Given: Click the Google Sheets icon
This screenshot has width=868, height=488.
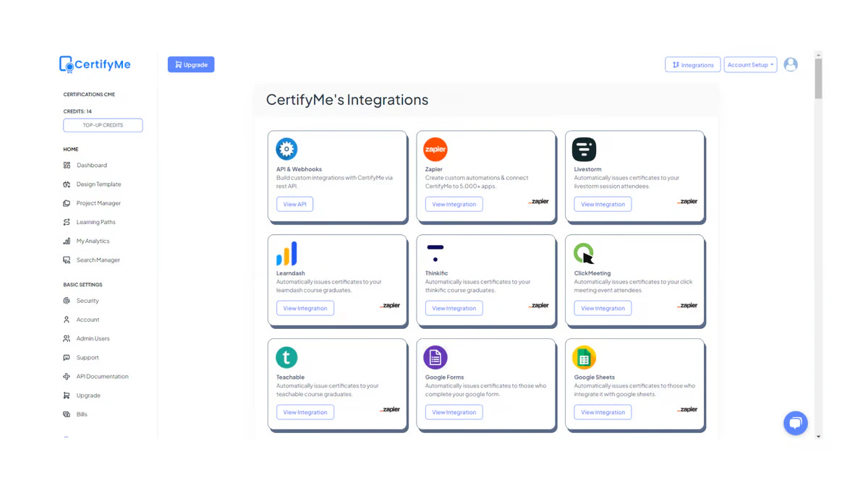Looking at the screenshot, I should tap(584, 356).
